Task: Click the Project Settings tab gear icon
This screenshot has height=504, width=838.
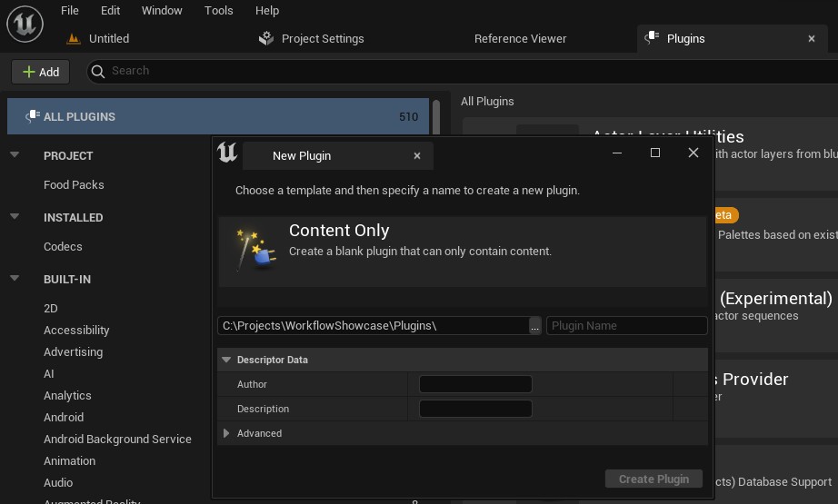Action: (265, 38)
